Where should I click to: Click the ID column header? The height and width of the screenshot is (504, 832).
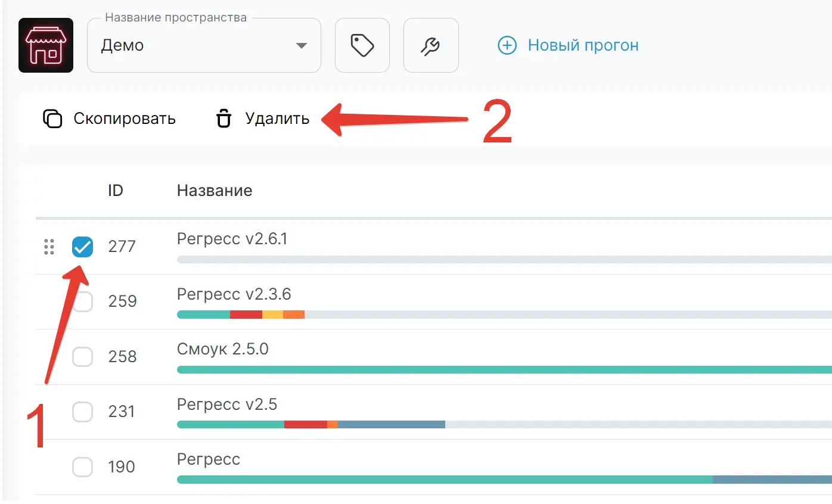[116, 191]
